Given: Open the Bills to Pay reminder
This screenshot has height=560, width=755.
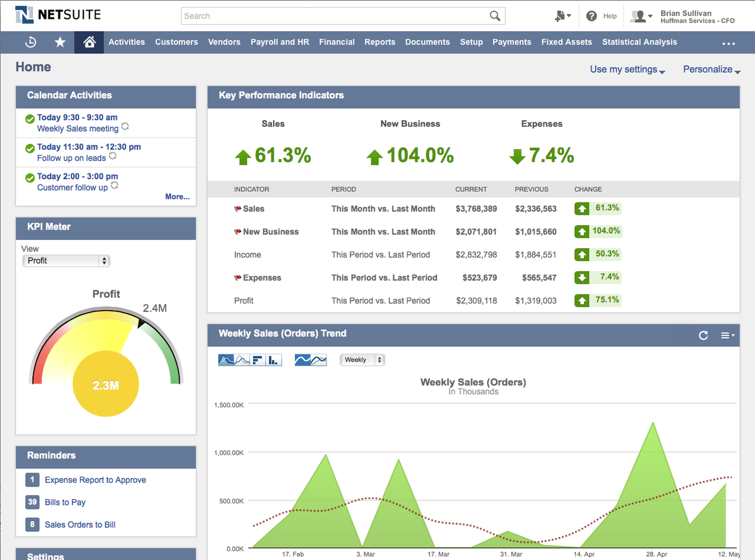Looking at the screenshot, I should pyautogui.click(x=65, y=502).
